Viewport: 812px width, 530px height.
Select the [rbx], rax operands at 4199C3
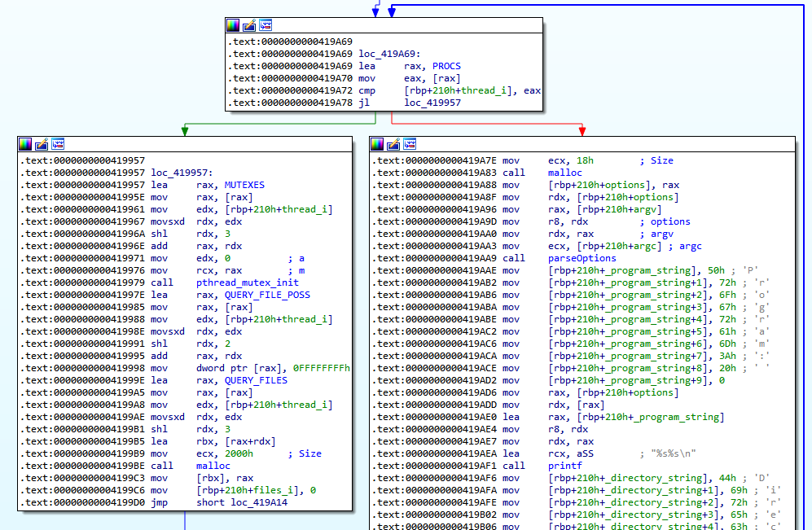tap(225, 478)
